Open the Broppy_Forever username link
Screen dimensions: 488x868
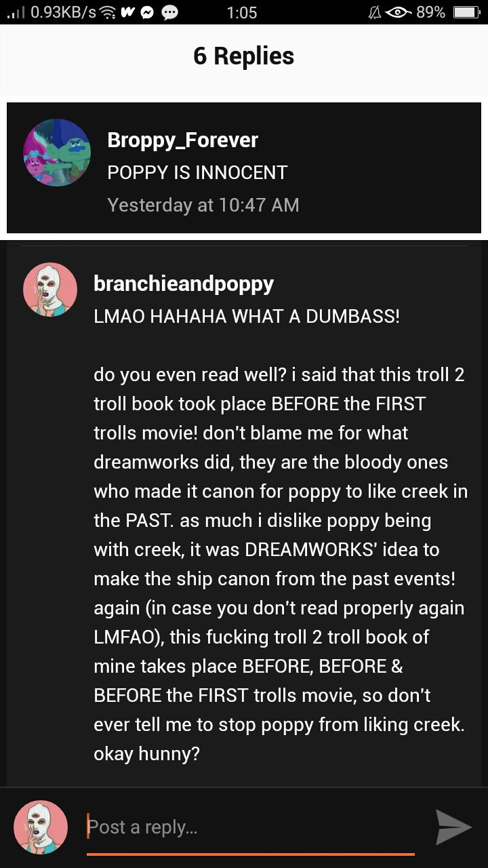pyautogui.click(x=182, y=140)
